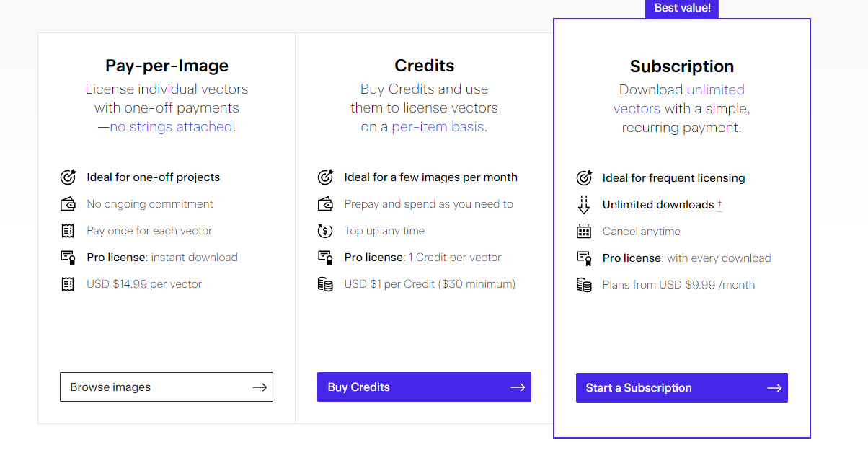Click certificate icon next to 'instant download'
This screenshot has height=466, width=868.
click(x=68, y=258)
